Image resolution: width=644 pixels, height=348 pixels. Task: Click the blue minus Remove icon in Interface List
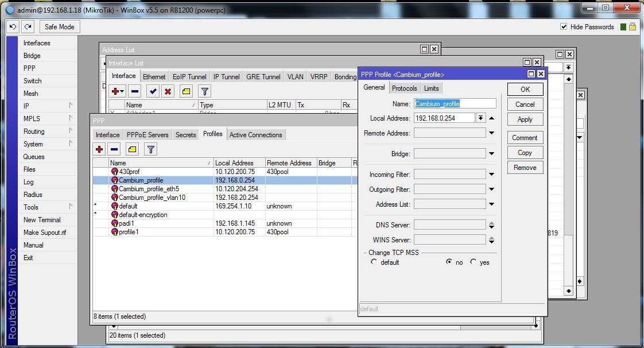tap(135, 91)
